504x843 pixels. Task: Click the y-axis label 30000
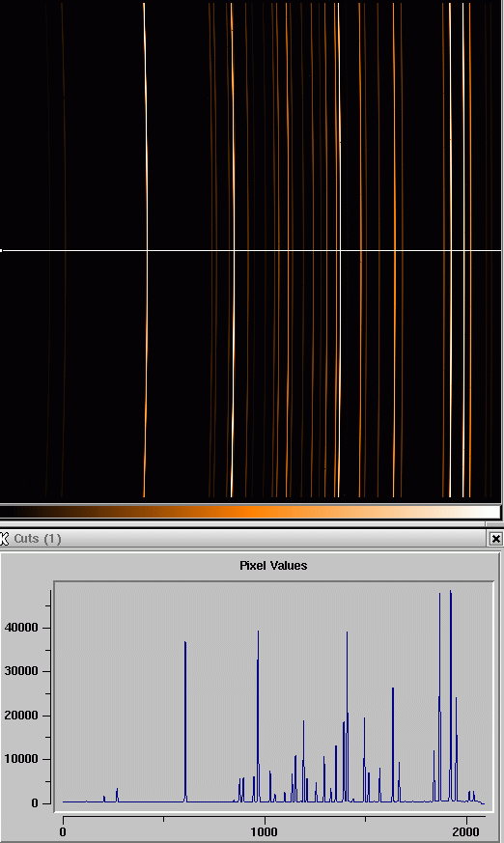pos(21,671)
